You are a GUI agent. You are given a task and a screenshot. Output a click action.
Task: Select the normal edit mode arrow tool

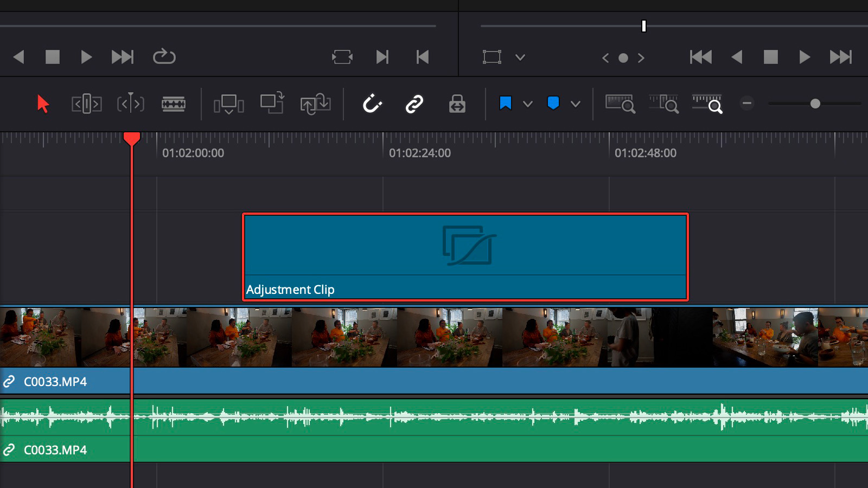(42, 104)
